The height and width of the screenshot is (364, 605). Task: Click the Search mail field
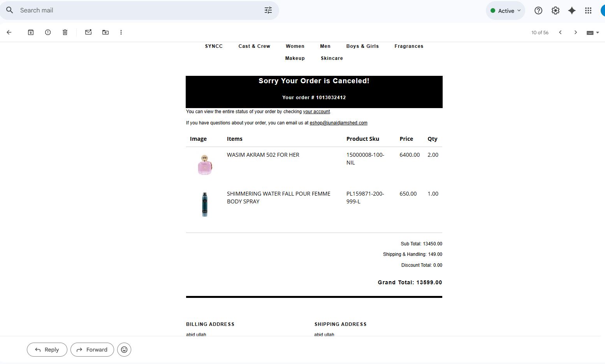coord(139,10)
